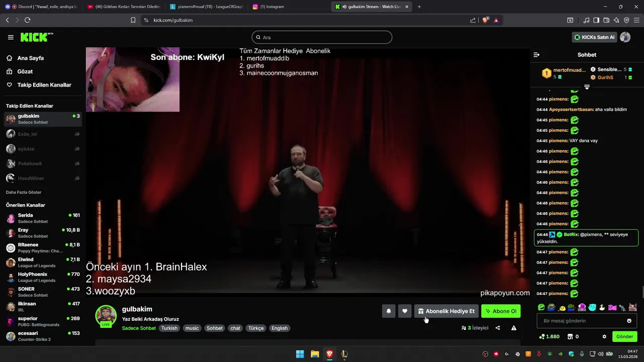Toggle the follow heart button
Image resolution: width=644 pixels, height=362 pixels.
point(405,311)
